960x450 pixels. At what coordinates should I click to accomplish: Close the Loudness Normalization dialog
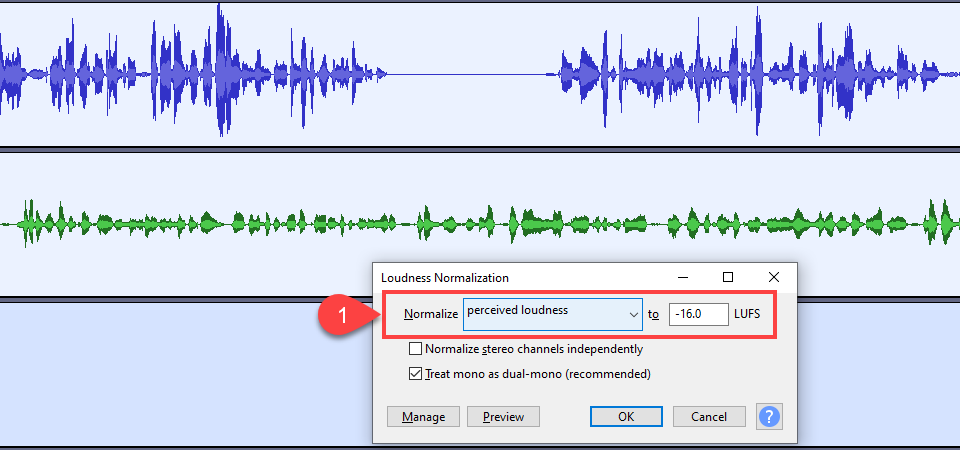pyautogui.click(x=773, y=277)
